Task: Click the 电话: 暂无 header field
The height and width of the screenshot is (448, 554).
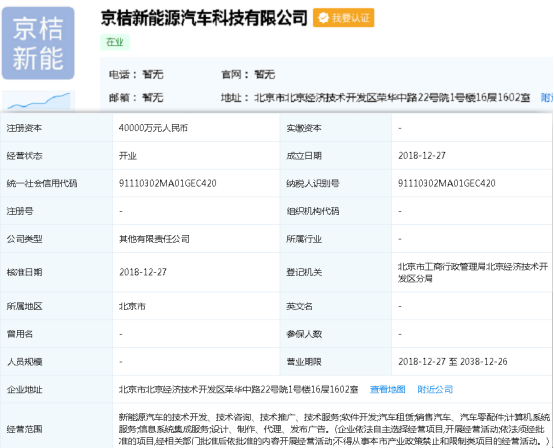Action: [136, 75]
